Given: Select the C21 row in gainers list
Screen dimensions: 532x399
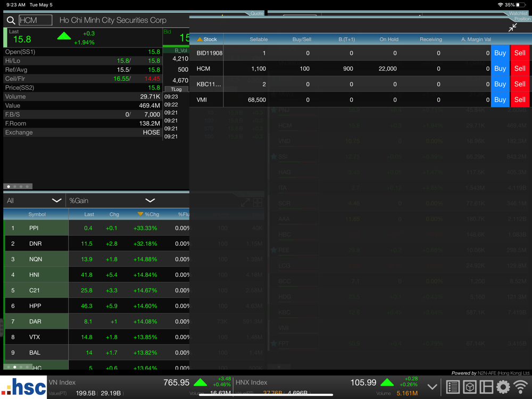Looking at the screenshot, I should [x=96, y=290].
